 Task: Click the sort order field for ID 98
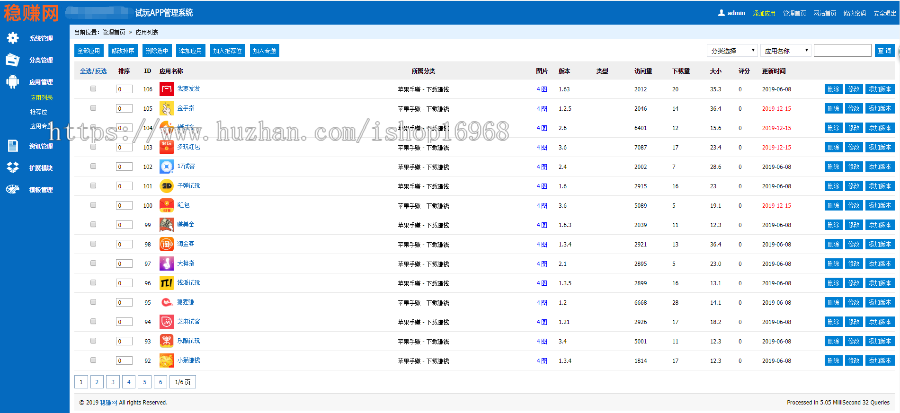124,244
